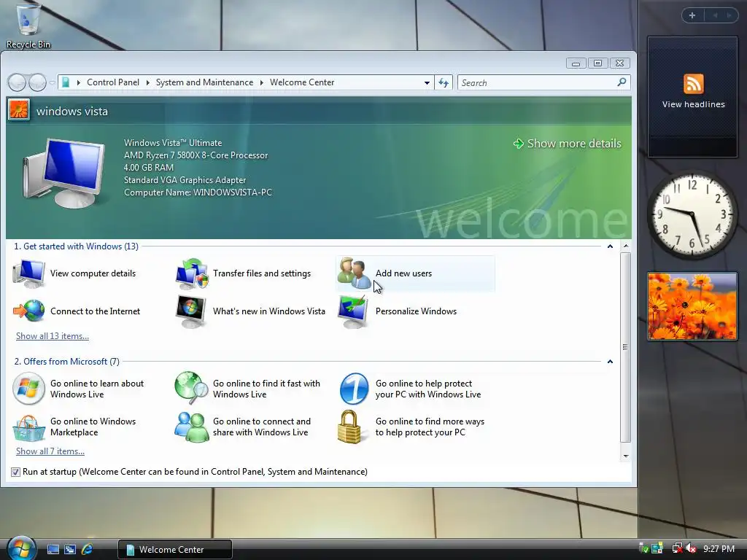Collapse the Get started with Windows section
This screenshot has height=560, width=747.
point(610,246)
